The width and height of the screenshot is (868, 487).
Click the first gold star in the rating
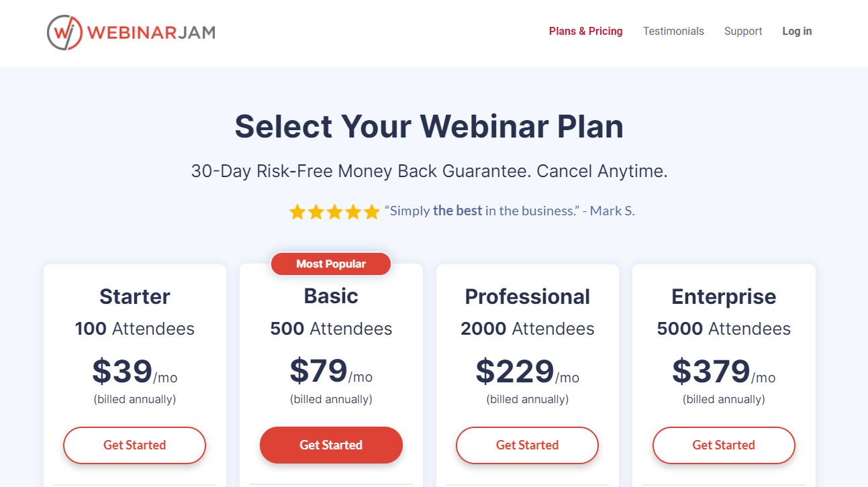(297, 212)
